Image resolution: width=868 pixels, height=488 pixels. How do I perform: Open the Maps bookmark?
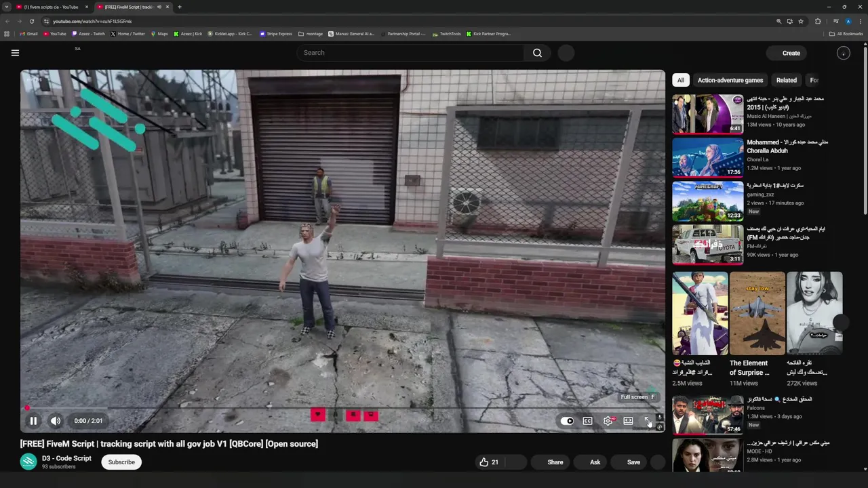(159, 34)
